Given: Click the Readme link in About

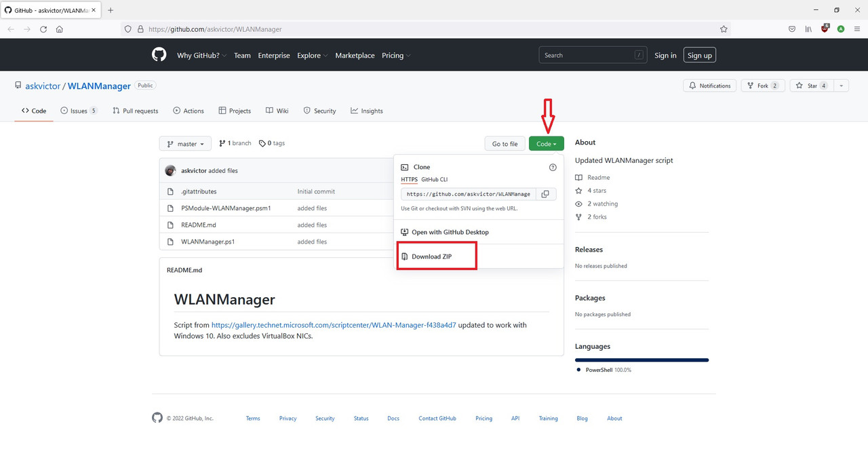Looking at the screenshot, I should tap(593, 178).
